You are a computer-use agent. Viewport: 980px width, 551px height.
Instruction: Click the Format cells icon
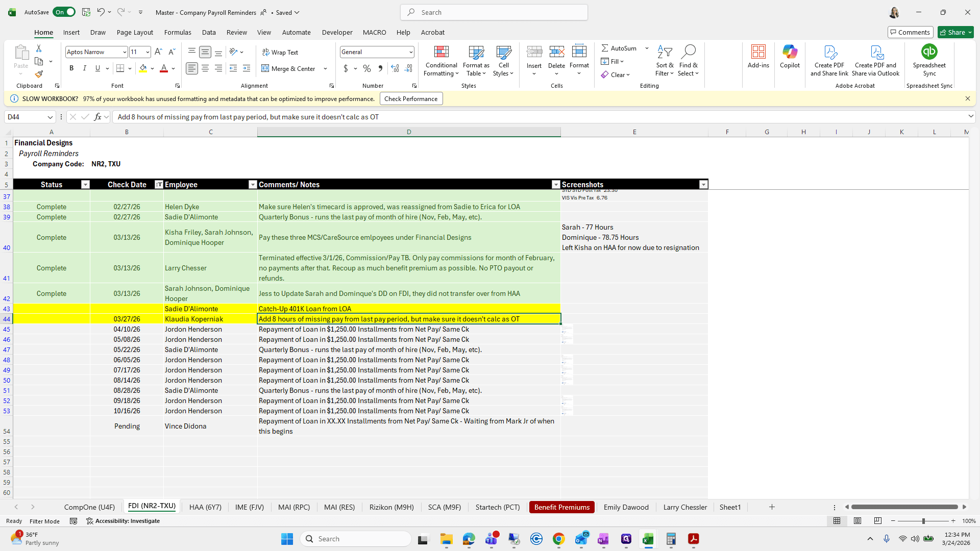[x=579, y=52]
